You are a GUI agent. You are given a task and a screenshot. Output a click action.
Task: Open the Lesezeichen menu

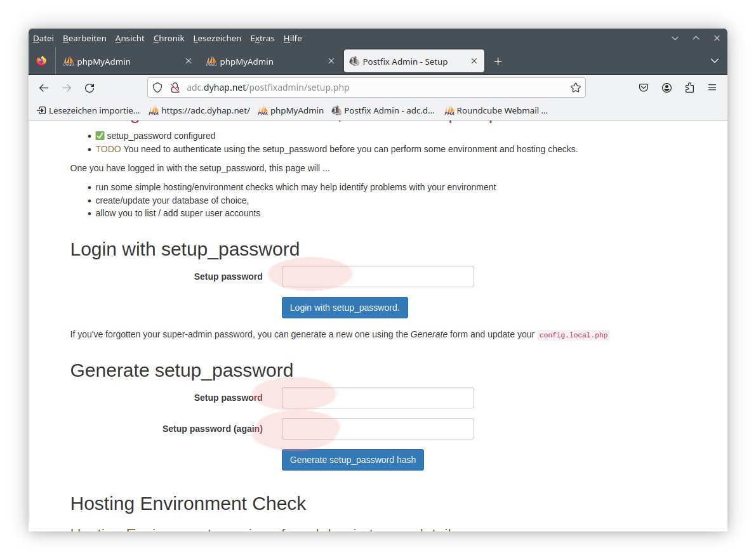coord(217,39)
